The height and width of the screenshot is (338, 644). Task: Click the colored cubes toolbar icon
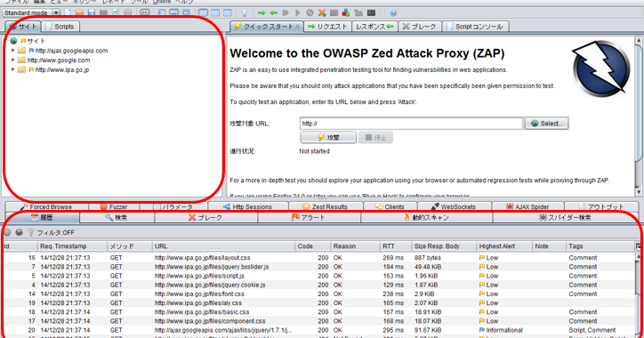pos(346,12)
